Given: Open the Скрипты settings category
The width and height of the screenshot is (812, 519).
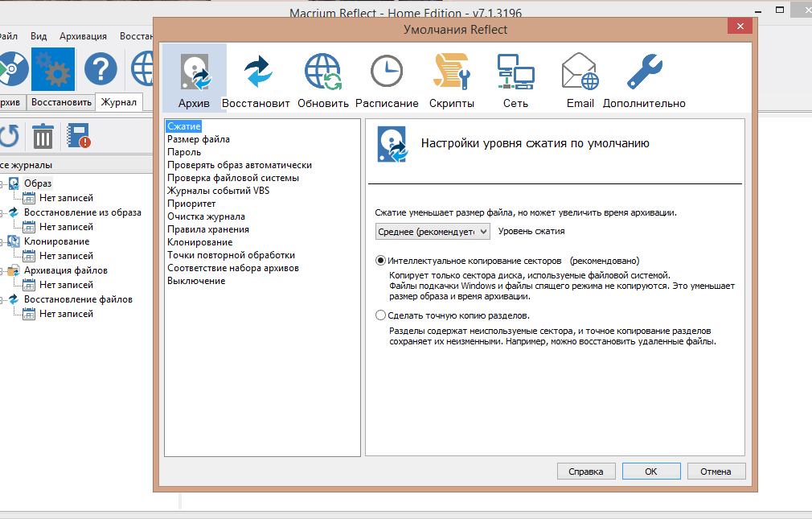Looking at the screenshot, I should [x=452, y=78].
